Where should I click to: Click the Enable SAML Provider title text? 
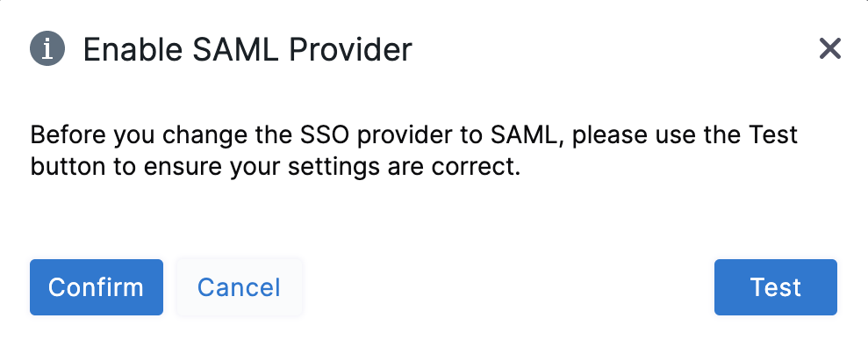pyautogui.click(x=247, y=49)
